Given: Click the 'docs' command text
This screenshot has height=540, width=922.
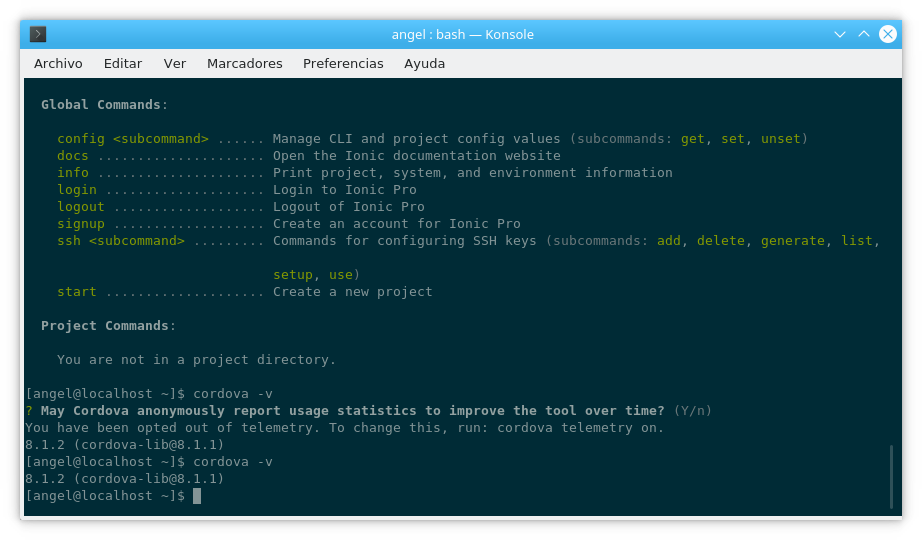Looking at the screenshot, I should (x=73, y=156).
